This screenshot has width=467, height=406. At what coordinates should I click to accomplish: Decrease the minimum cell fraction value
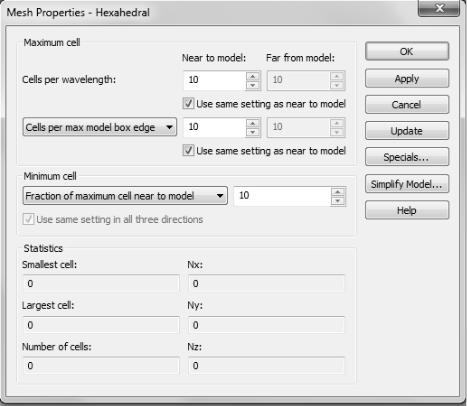click(x=338, y=201)
